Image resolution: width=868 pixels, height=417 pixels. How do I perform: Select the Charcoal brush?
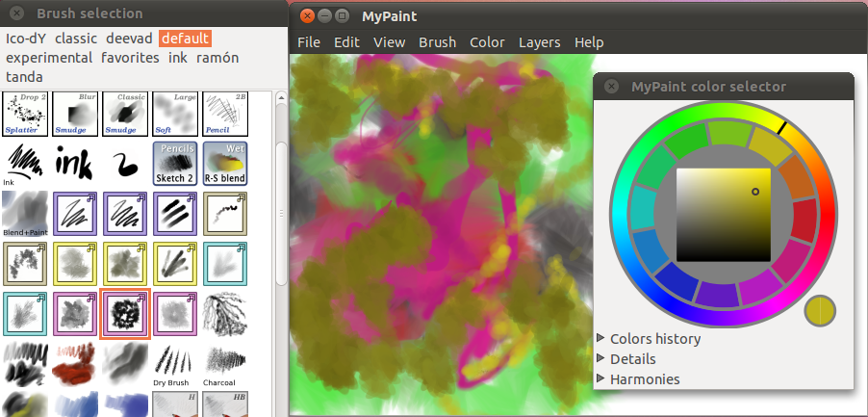click(x=225, y=364)
